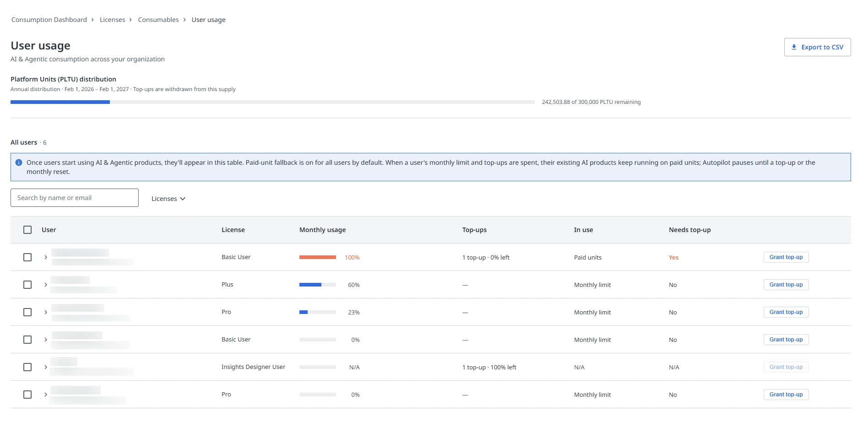Click the PLTU distribution progress bar
Screen dimensions: 868x422
pos(272,102)
